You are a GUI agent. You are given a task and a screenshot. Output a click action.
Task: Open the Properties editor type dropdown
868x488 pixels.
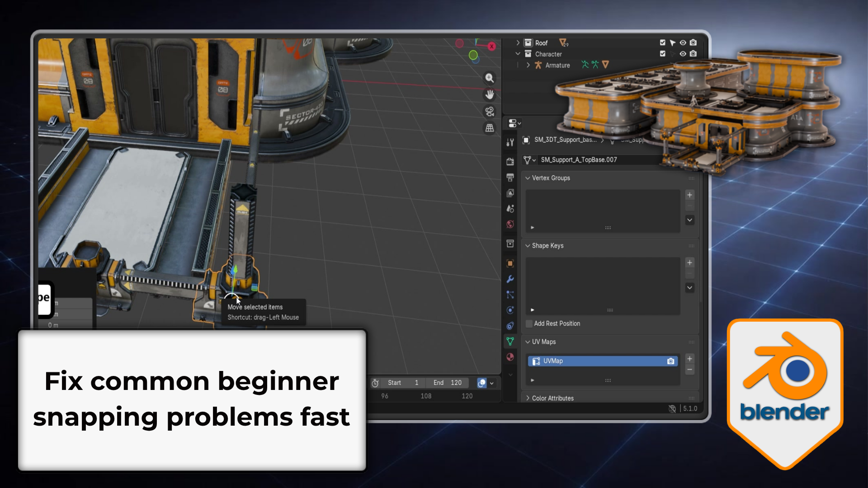tap(514, 123)
